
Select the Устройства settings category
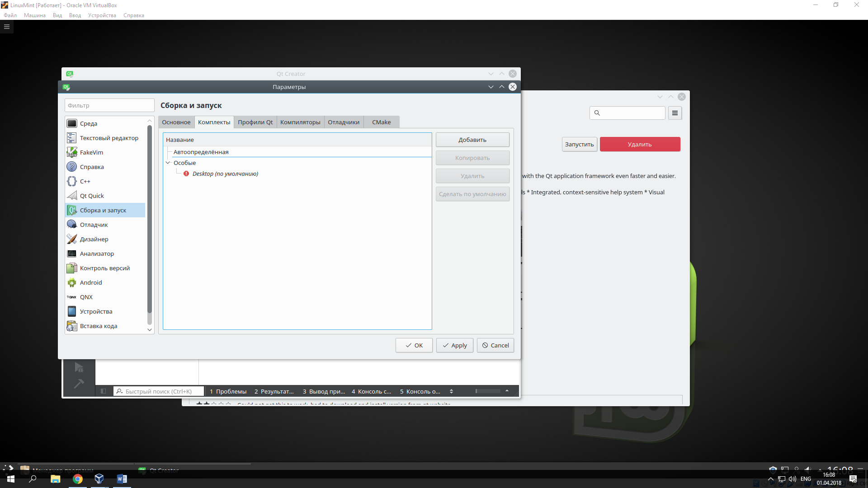point(105,311)
